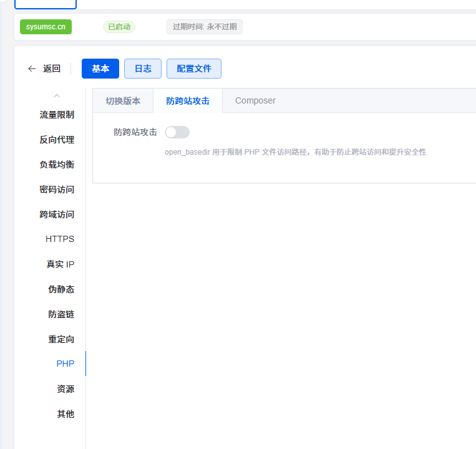
Task: Click the back arrow icon
Action: [32, 69]
